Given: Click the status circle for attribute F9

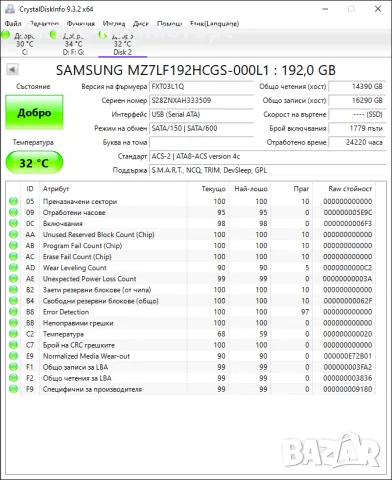Looking at the screenshot, I should pyautogui.click(x=13, y=389).
